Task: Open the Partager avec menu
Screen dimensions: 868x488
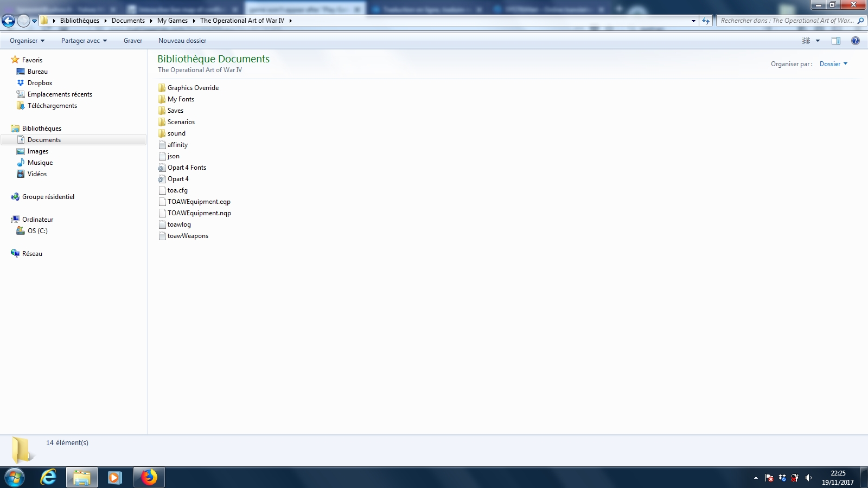Action: [84, 41]
